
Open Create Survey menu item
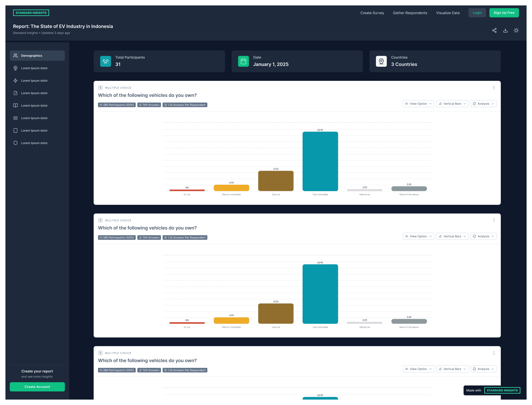click(x=372, y=13)
